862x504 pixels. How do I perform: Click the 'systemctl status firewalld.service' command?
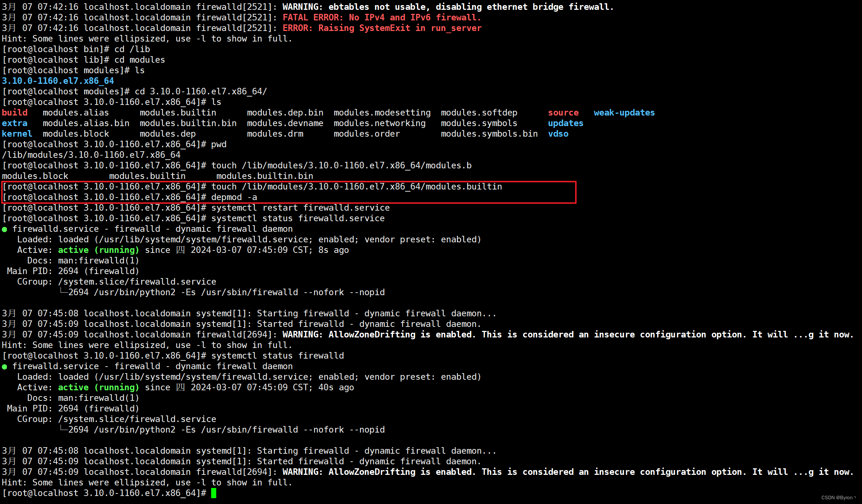pos(298,218)
